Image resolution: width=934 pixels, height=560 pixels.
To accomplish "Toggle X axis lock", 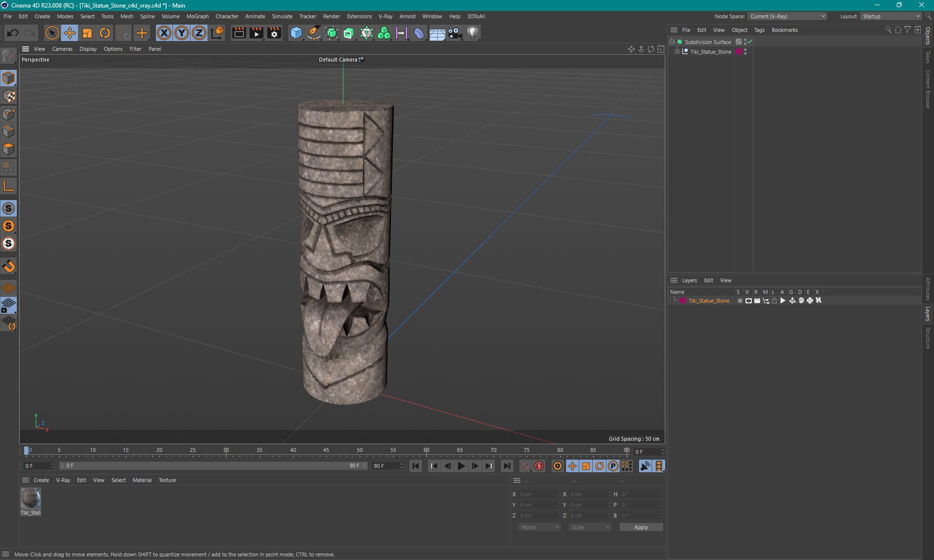I will tap(164, 33).
